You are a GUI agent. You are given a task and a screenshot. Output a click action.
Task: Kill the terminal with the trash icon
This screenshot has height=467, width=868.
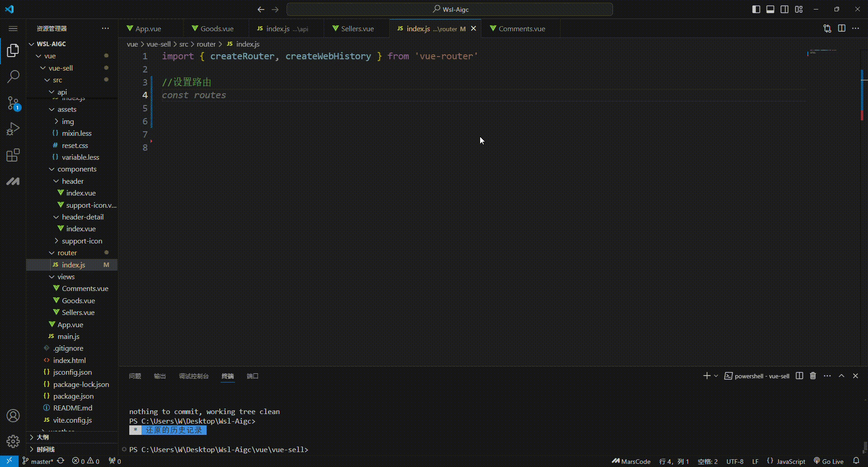(x=813, y=376)
